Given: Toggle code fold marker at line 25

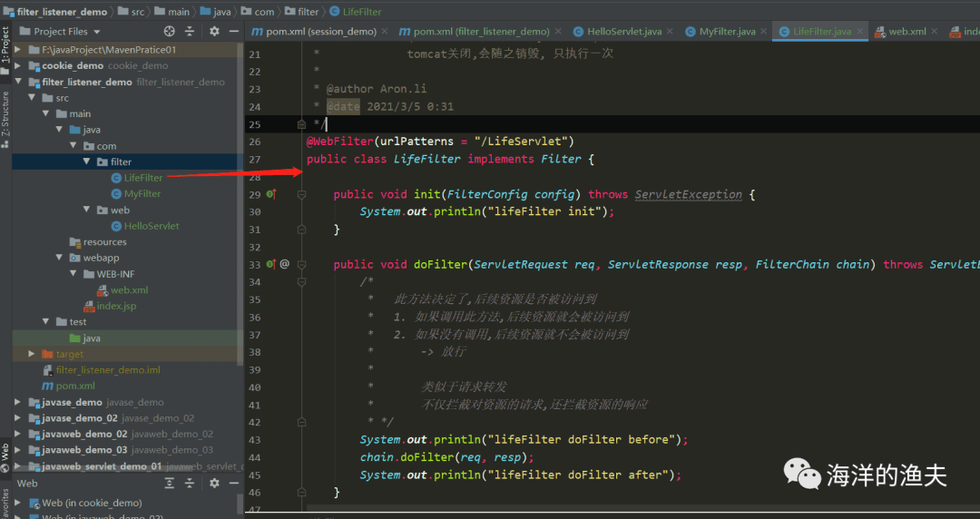Looking at the screenshot, I should [301, 123].
